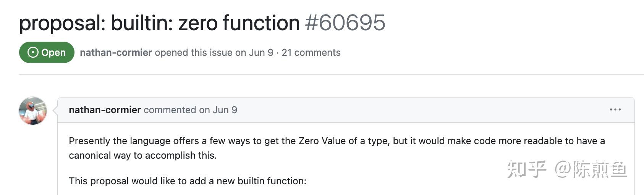
Task: Open nathan-cormier profile link in issue header
Action: (116, 52)
